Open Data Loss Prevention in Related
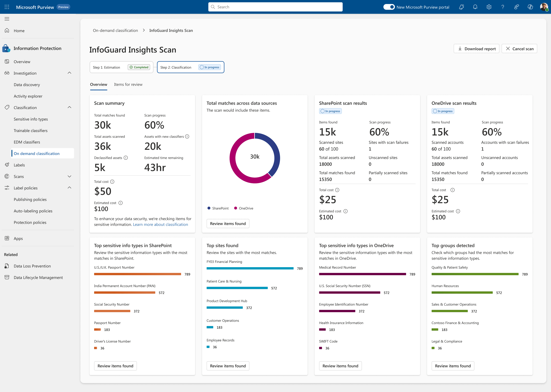This screenshot has width=551, height=392. tap(32, 266)
